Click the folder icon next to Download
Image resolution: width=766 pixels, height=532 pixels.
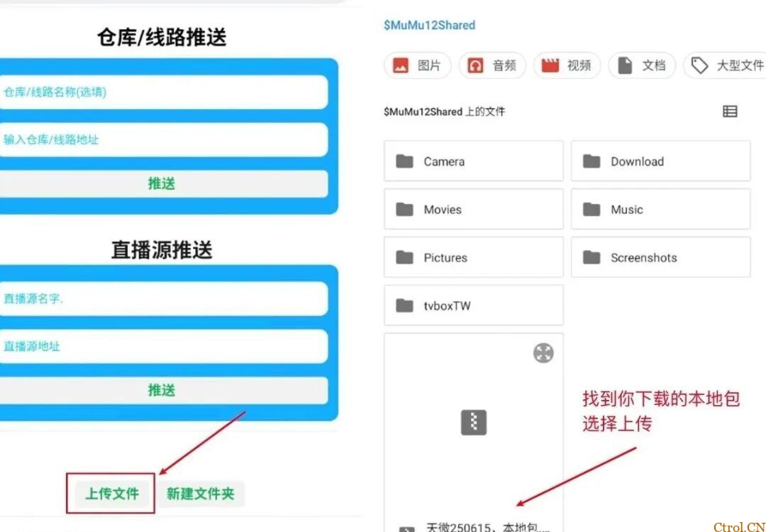pyautogui.click(x=592, y=161)
